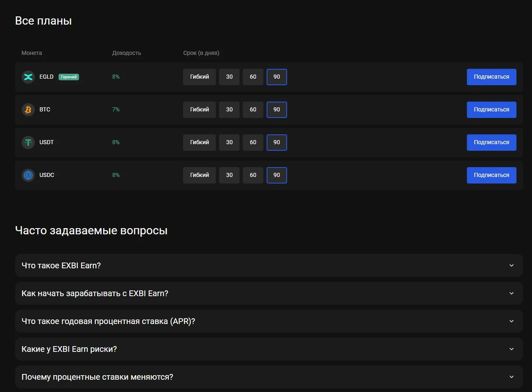The width and height of the screenshot is (532, 392).
Task: Click the 'Срок (в днях)' column header
Action: click(x=201, y=53)
